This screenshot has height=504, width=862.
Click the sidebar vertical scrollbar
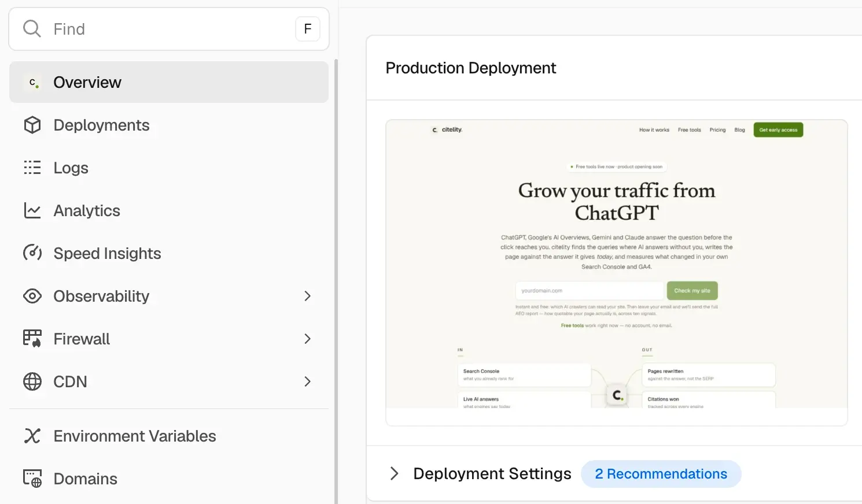(336, 281)
